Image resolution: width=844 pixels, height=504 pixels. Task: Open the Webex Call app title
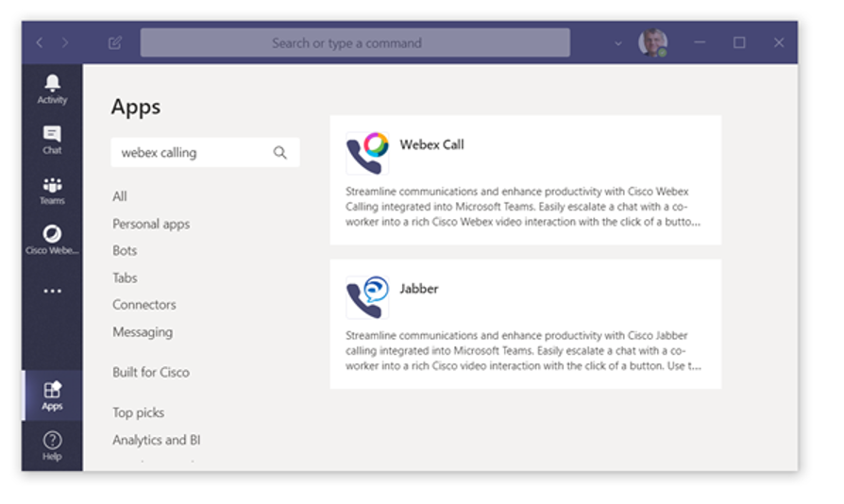pos(431,144)
